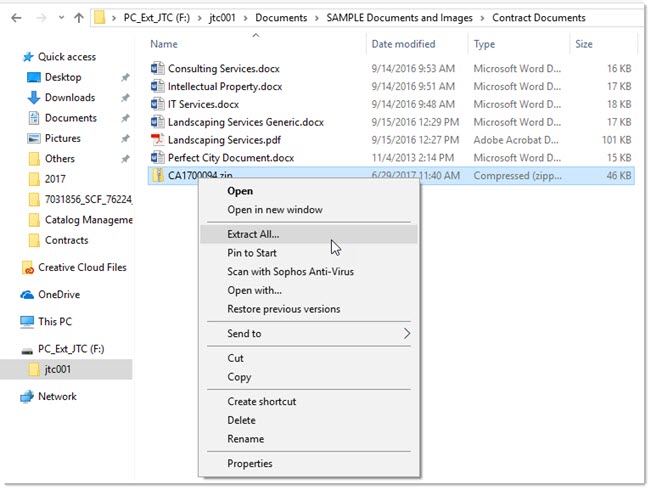Screen dimensions: 651x490
Task: Select jtc001 folder in navigation tree
Action: click(x=66, y=369)
